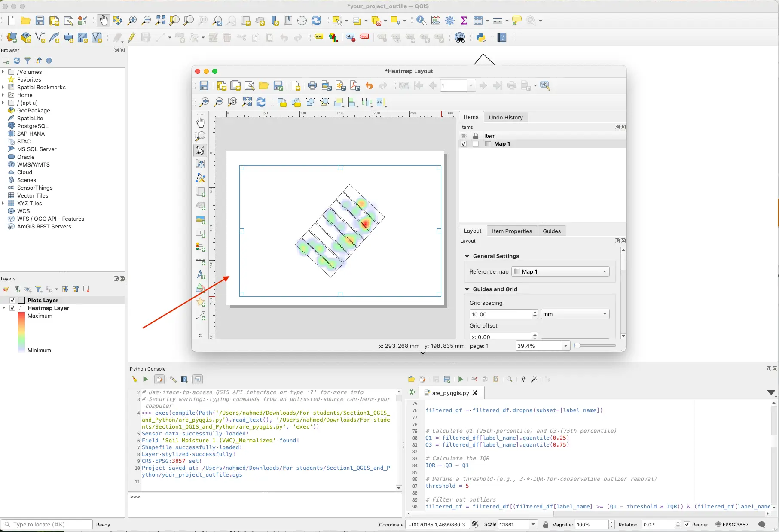Toggle Heatmap Layer visibility checkbox
The image size is (779, 532).
(12, 308)
